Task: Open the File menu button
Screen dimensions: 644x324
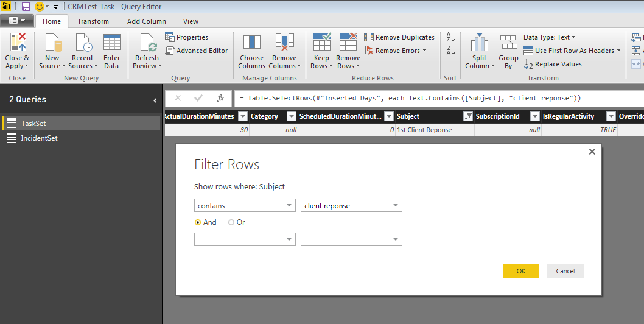Action: (x=17, y=21)
